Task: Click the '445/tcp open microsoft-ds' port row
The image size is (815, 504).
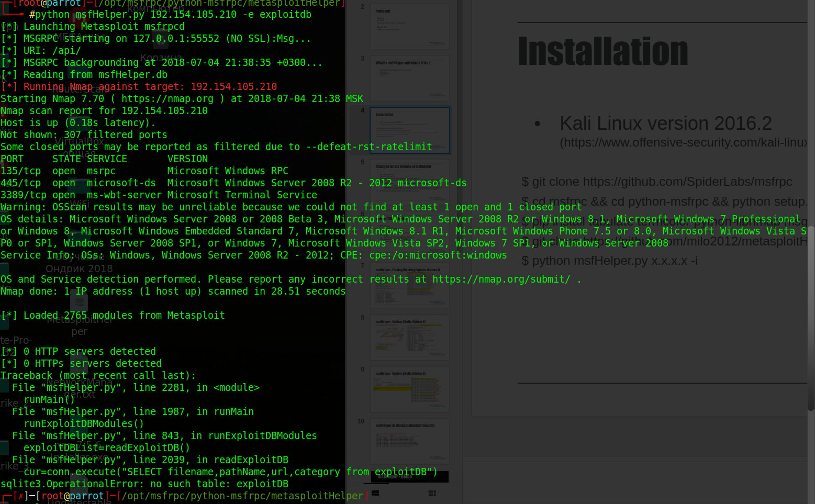Action: click(233, 183)
